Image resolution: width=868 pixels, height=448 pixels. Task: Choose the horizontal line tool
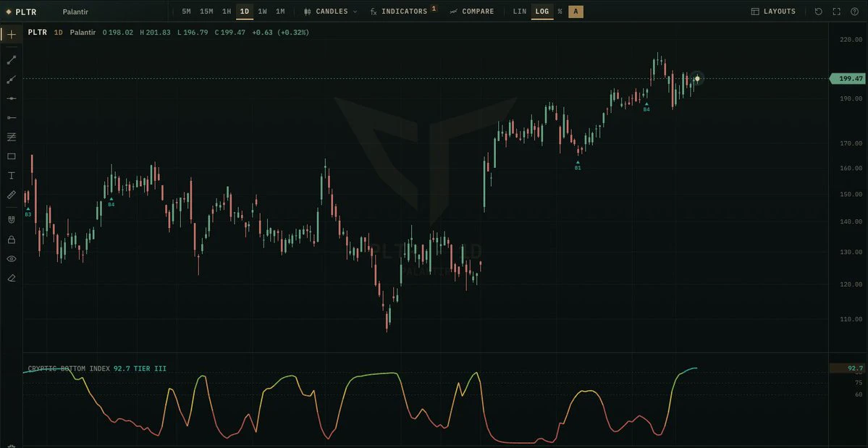11,98
